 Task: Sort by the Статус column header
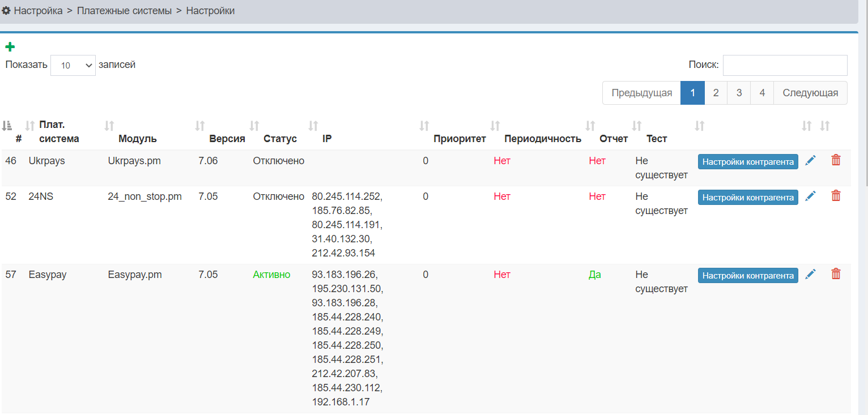tap(280, 139)
